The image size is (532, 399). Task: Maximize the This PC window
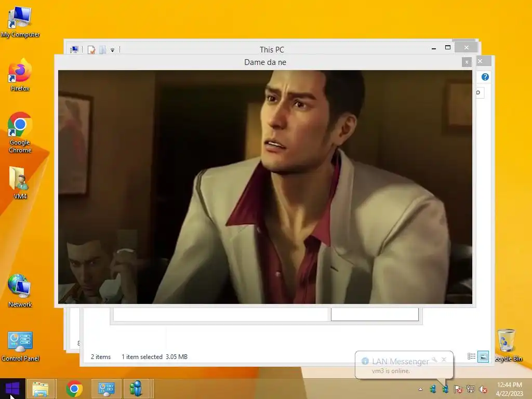(448, 47)
